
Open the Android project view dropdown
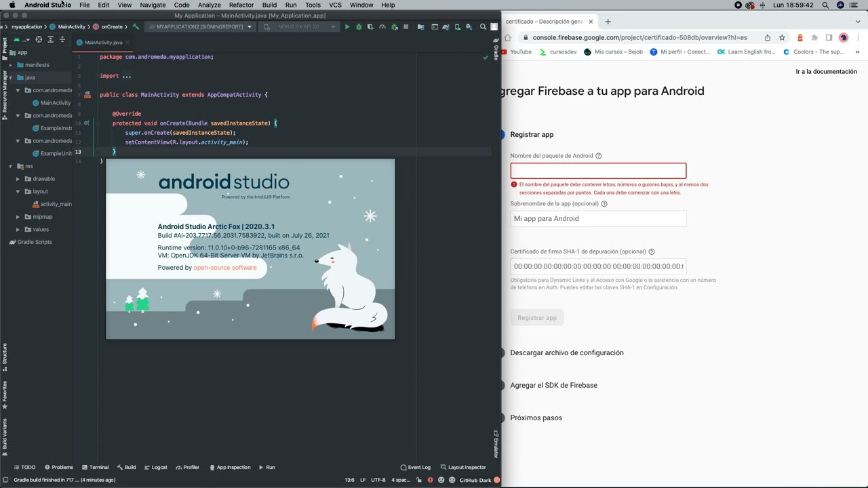pos(21,40)
